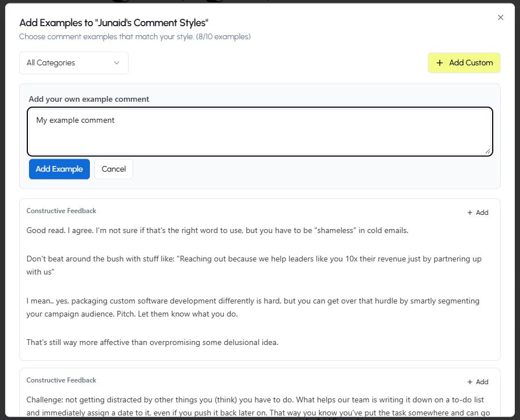520x420 pixels.
Task: Close the Add Examples dialog
Action: pyautogui.click(x=501, y=18)
